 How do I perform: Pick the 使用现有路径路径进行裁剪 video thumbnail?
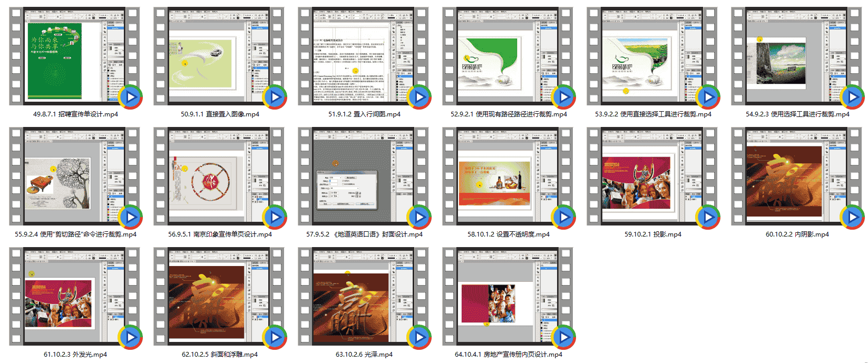point(509,56)
